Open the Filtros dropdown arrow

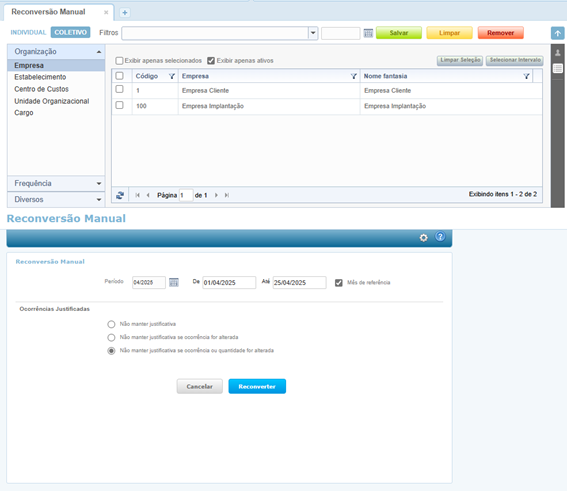[313, 33]
